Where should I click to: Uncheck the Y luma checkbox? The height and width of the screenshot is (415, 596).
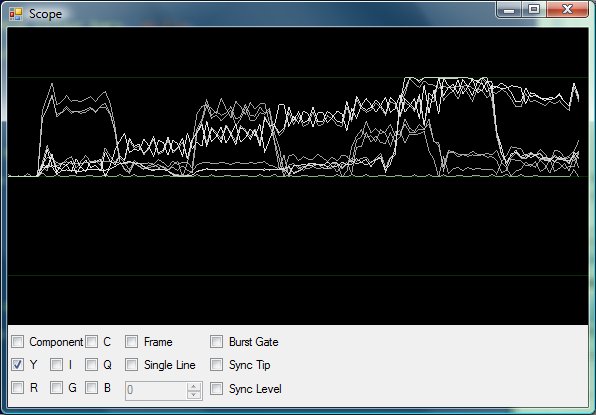[17, 365]
